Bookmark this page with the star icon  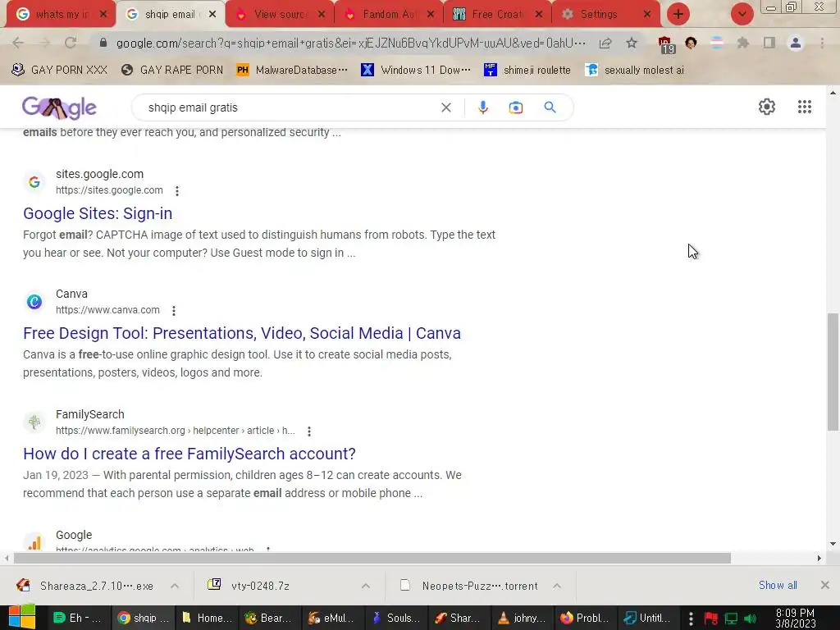click(632, 43)
